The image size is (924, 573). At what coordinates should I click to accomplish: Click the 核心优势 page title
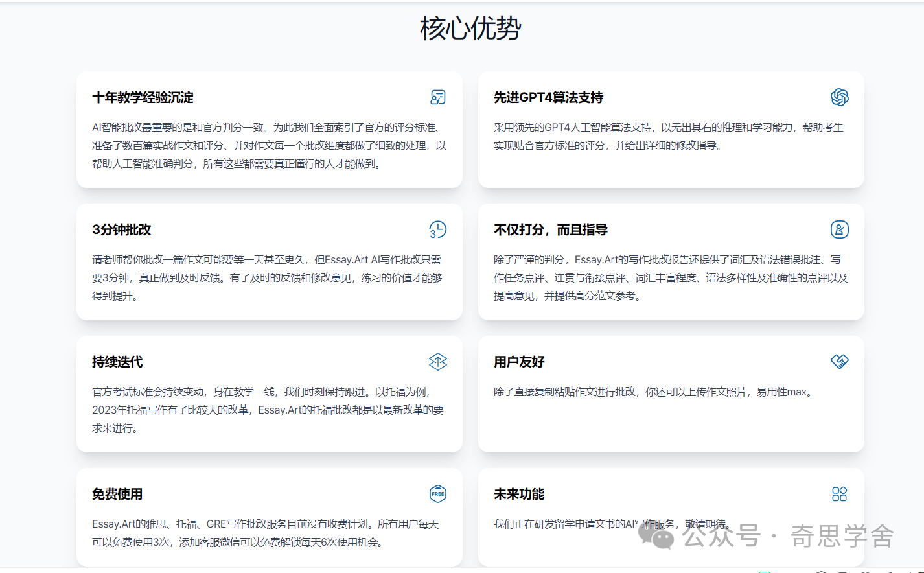470,29
